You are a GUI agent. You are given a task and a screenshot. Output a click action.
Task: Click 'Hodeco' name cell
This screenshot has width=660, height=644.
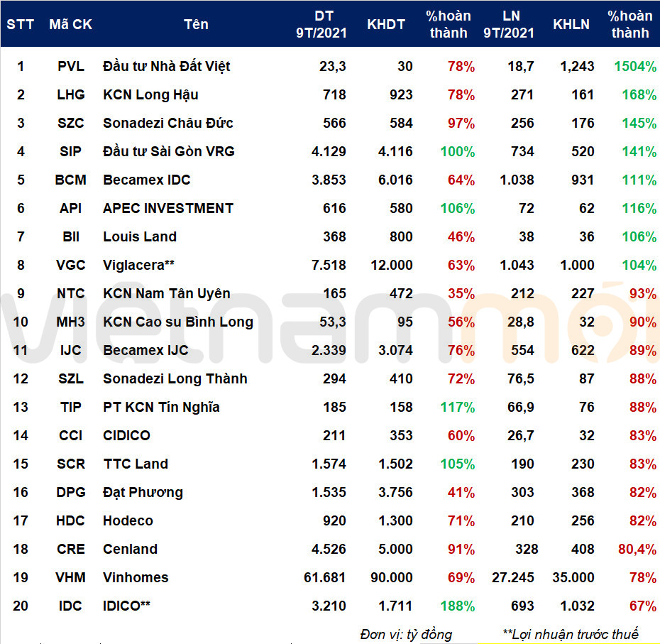128,520
